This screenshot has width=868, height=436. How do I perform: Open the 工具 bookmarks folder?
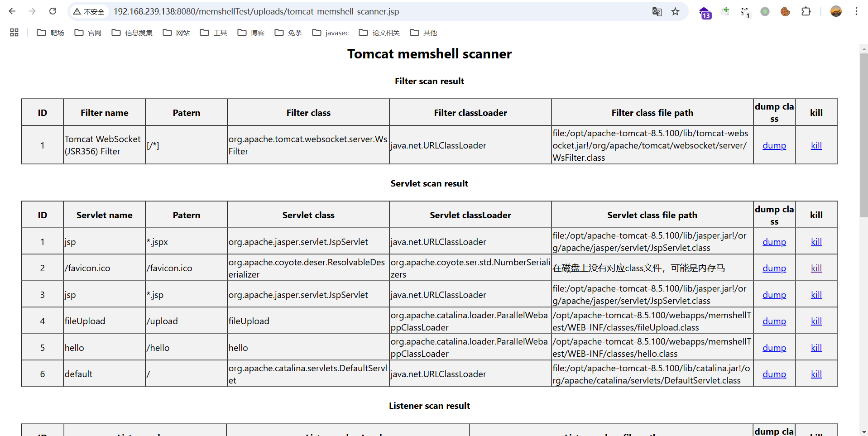pos(213,33)
